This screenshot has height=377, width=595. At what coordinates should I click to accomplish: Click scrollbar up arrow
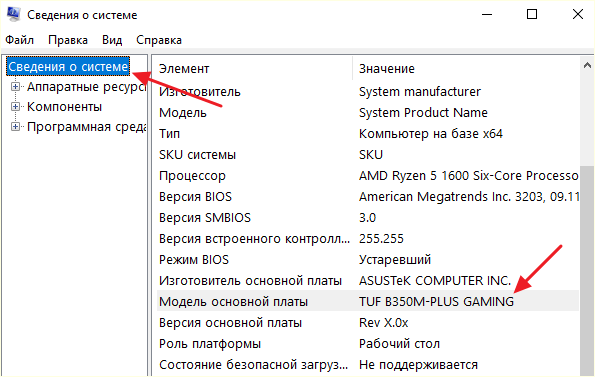point(587,66)
